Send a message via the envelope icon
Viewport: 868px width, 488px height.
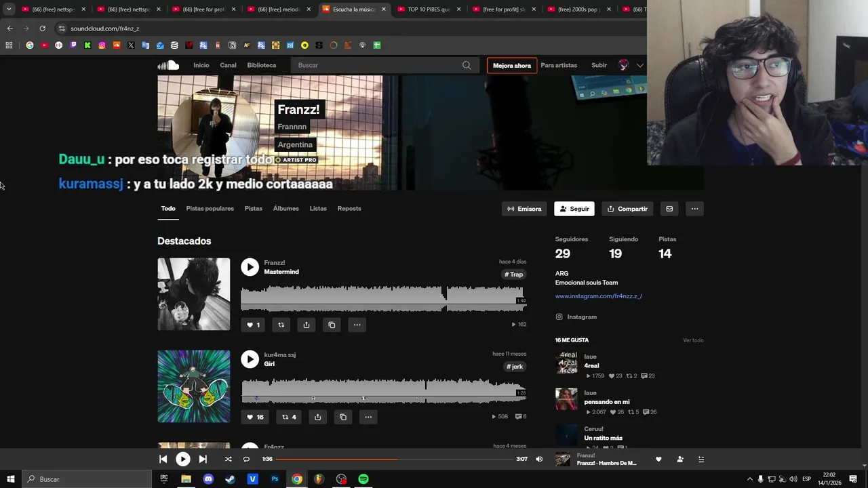(669, 209)
